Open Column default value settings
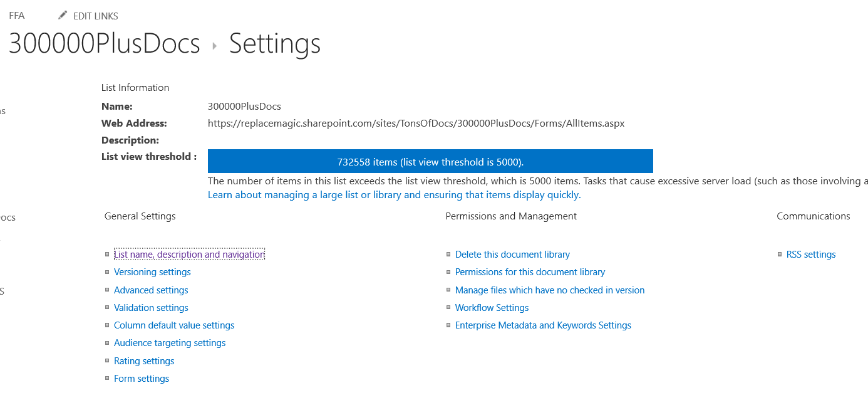The image size is (868, 410). click(174, 325)
